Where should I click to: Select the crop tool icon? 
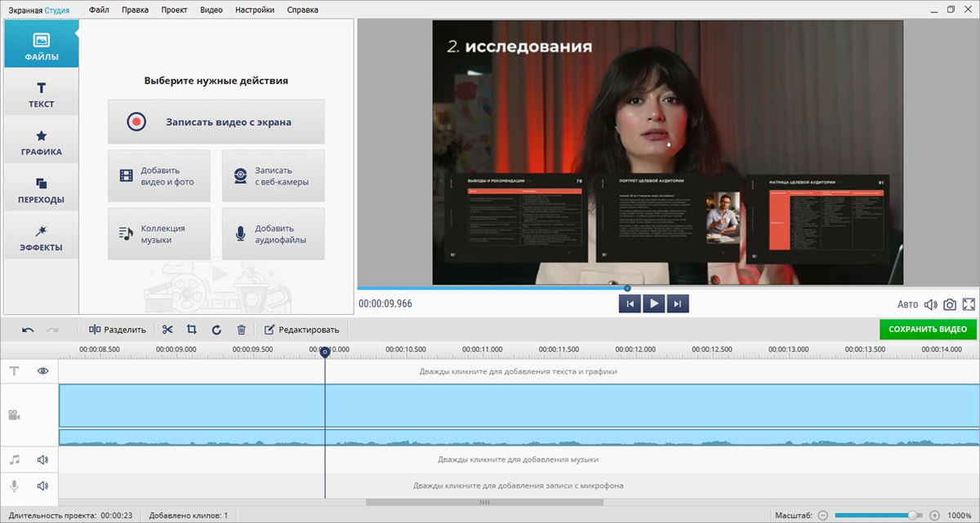click(192, 330)
